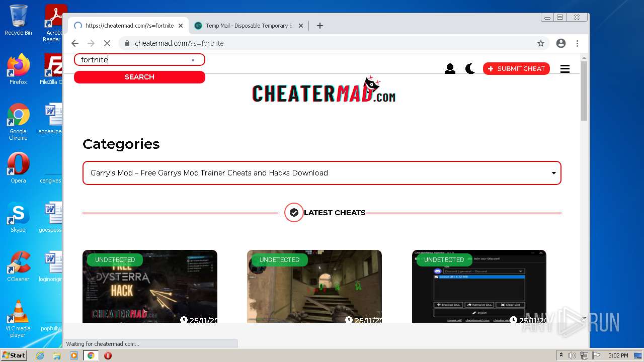
Task: Bookmark this page with star icon
Action: point(541,43)
